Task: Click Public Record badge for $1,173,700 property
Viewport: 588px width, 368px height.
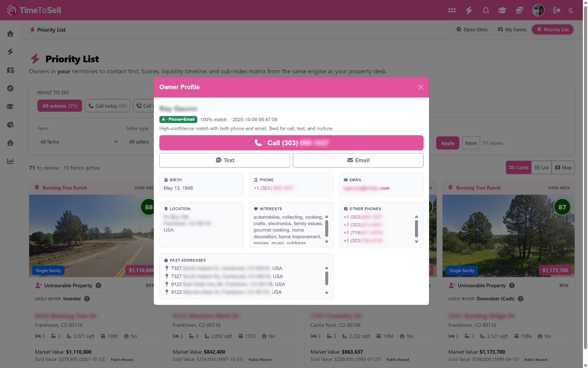Action: (x=535, y=359)
